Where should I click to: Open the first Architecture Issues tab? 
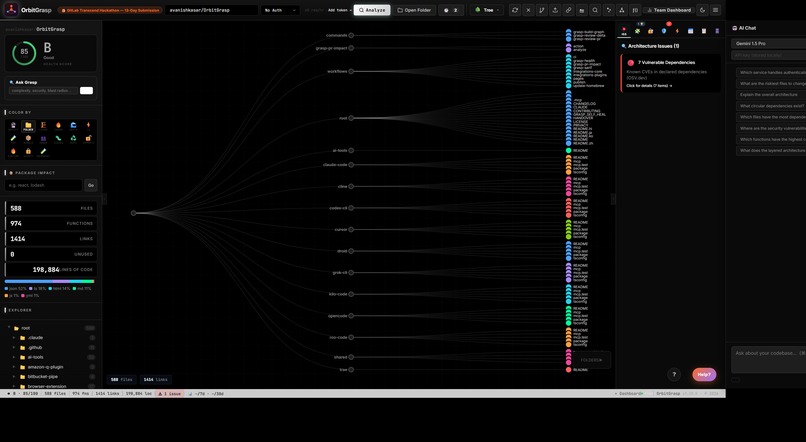[x=624, y=31]
